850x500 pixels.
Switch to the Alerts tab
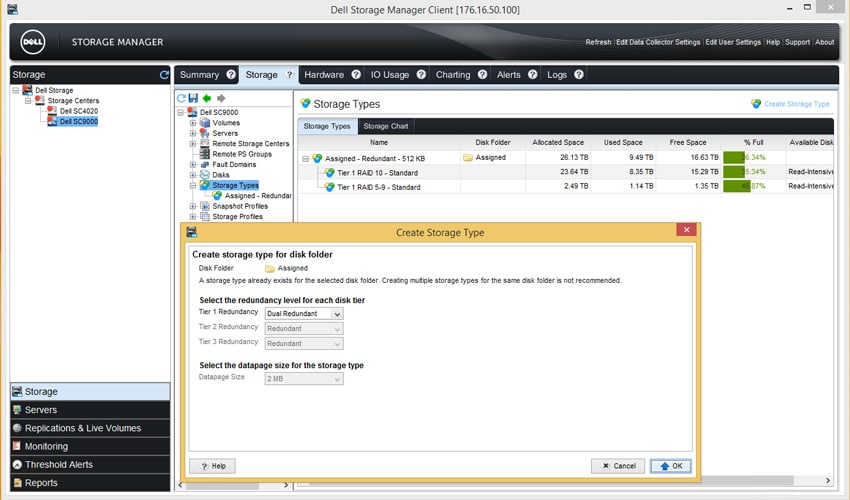click(x=508, y=75)
